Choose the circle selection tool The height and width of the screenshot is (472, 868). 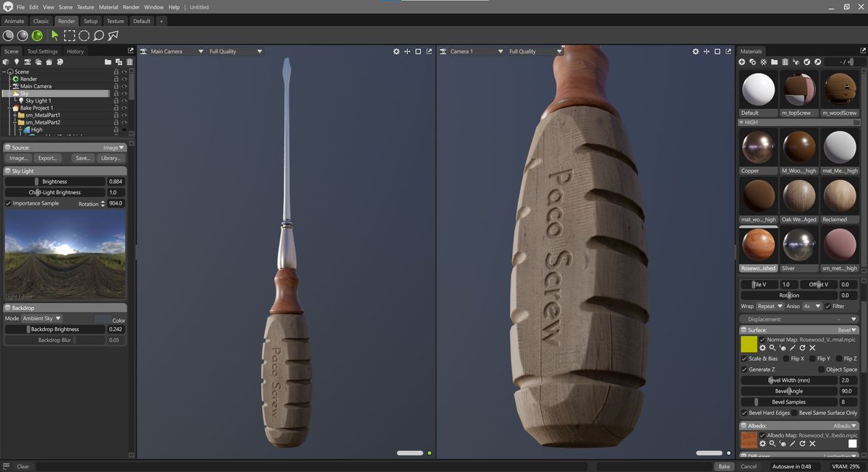[84, 35]
